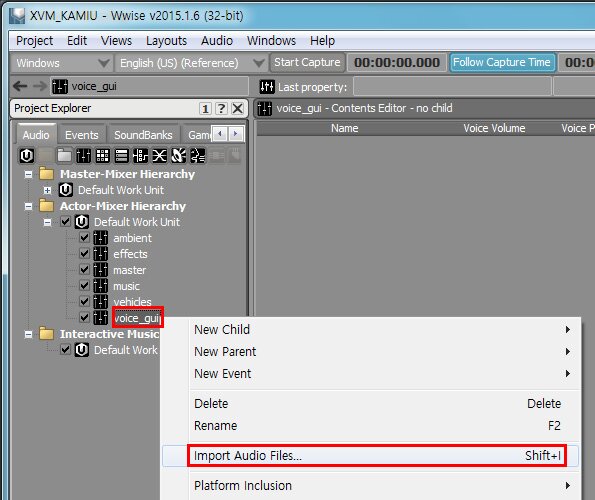Open the Audio menu in menu bar

217,41
